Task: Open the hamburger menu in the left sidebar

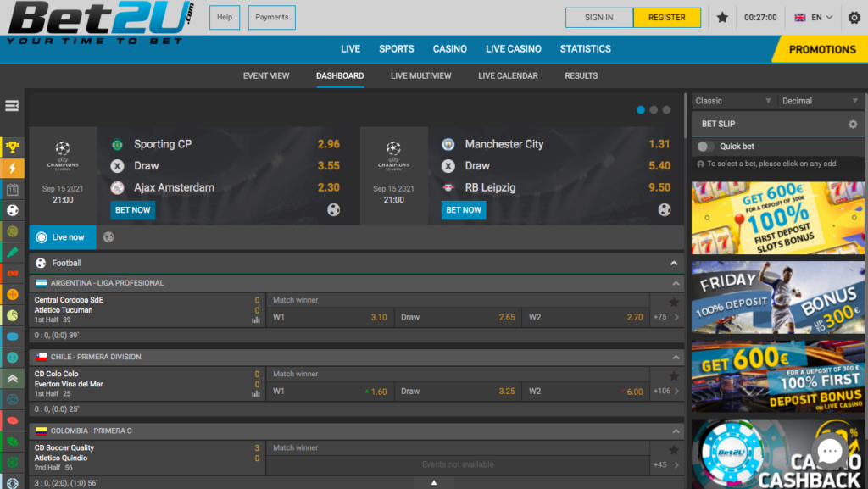Action: [x=12, y=106]
